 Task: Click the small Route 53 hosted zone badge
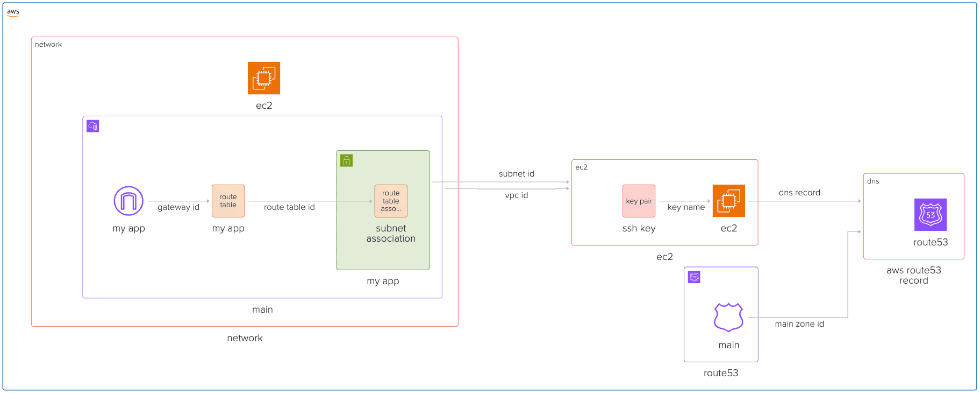click(695, 277)
